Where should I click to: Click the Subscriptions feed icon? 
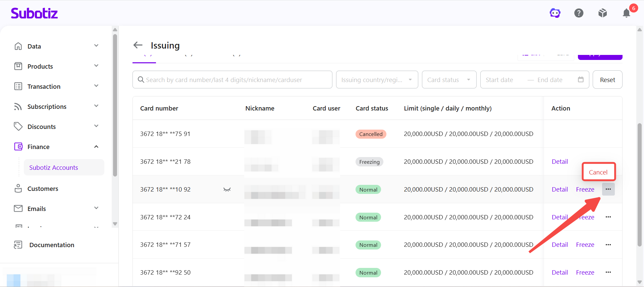[18, 106]
